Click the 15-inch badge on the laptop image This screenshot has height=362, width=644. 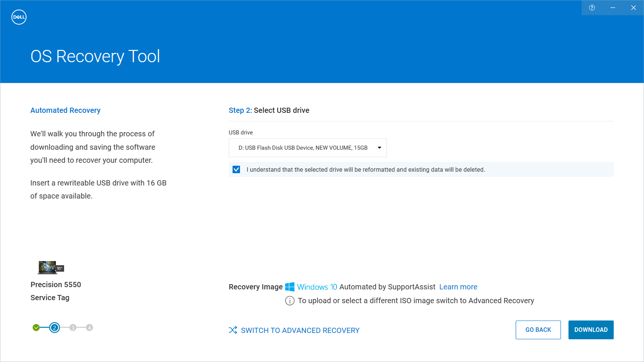coord(60,267)
